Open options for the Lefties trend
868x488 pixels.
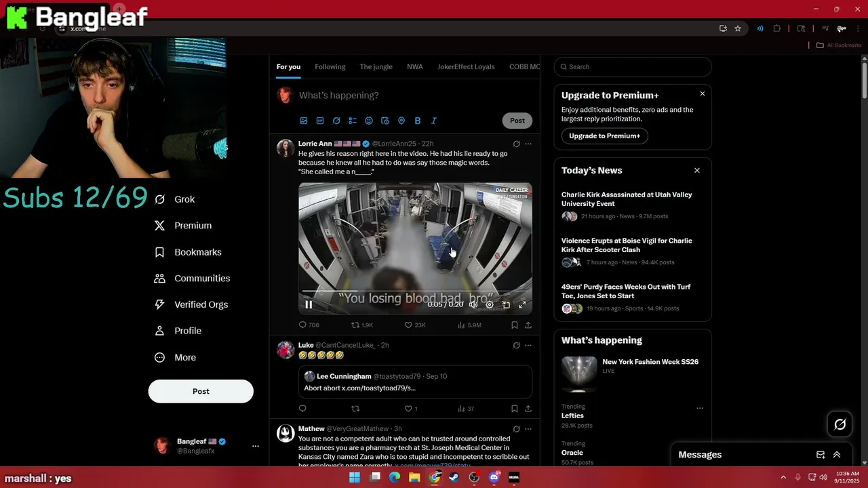[700, 408]
